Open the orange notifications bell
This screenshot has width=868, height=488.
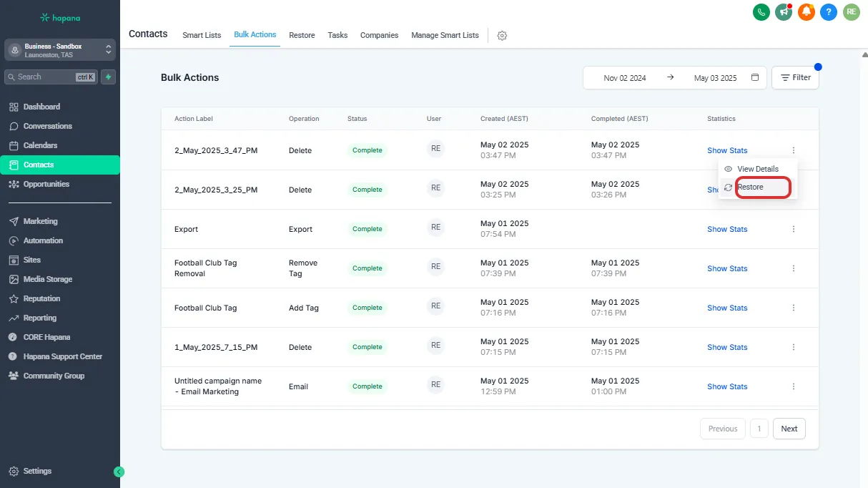pyautogui.click(x=807, y=11)
